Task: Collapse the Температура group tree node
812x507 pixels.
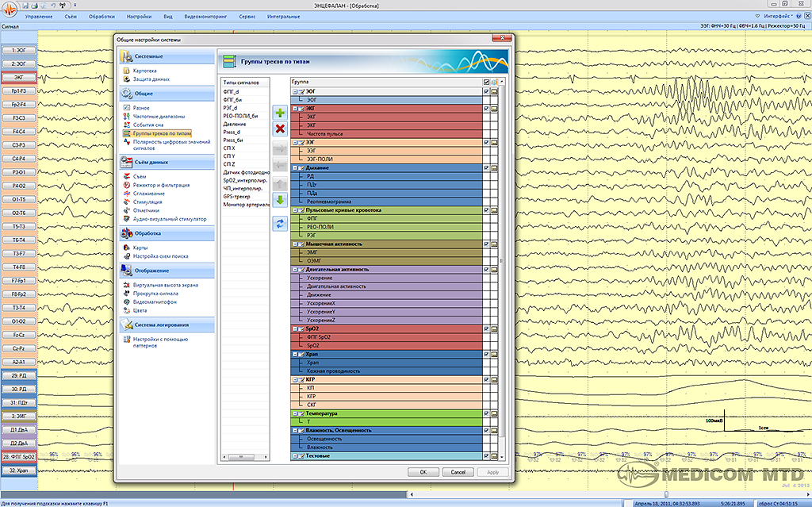Action: pos(295,413)
